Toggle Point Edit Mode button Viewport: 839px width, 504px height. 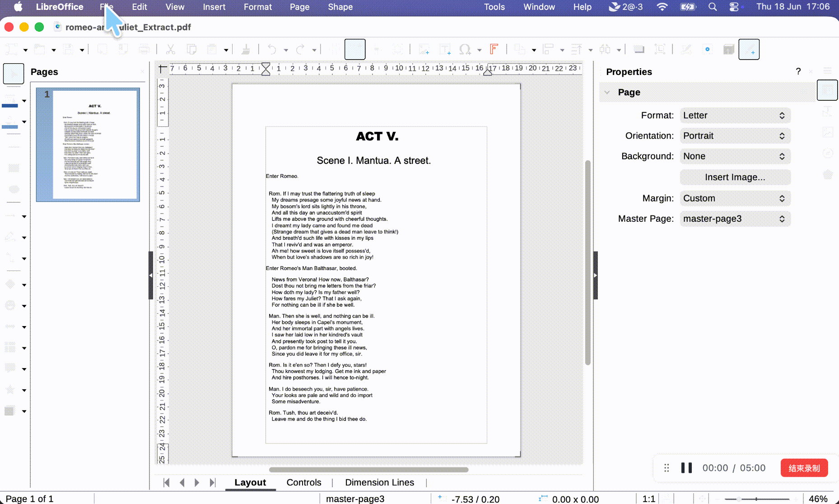(x=686, y=49)
